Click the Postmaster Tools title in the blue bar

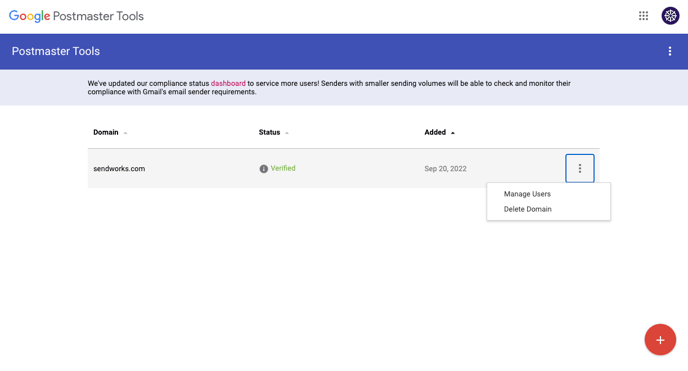pyautogui.click(x=56, y=51)
